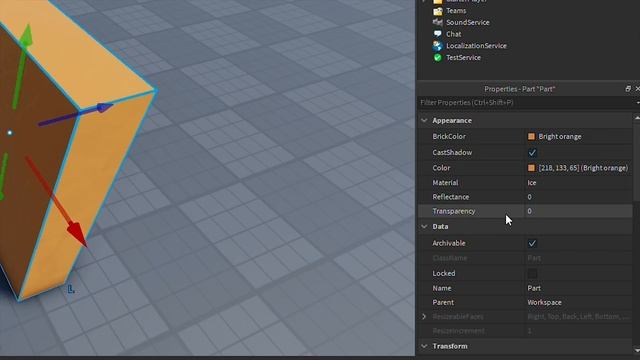Undock the Properties panel with popout icon
Image resolution: width=640 pixels, height=360 pixels.
click(x=628, y=89)
